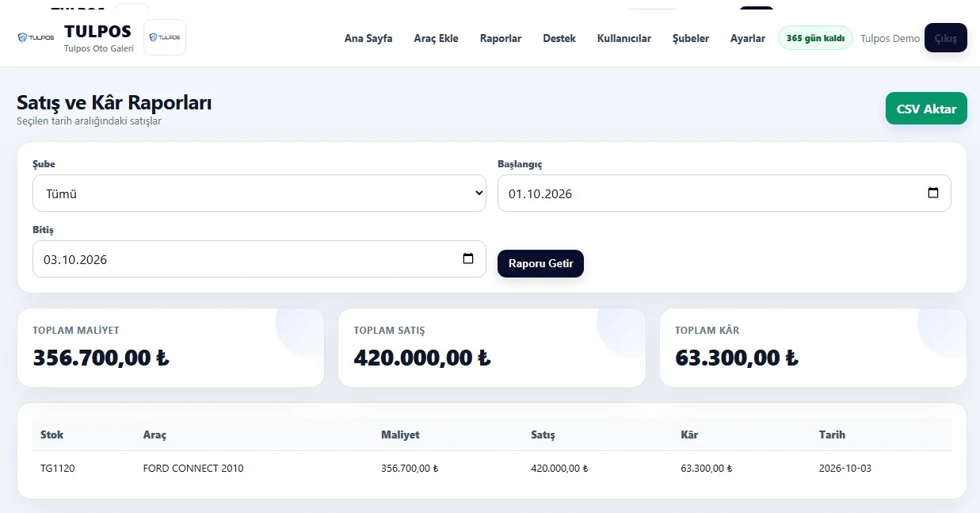Image resolution: width=980 pixels, height=513 pixels.
Task: Open calendar picker for Başlangıç date
Action: [933, 193]
